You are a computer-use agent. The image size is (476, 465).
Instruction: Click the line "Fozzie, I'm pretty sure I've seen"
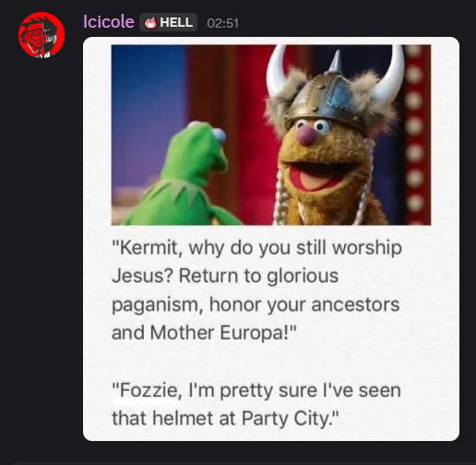[256, 390]
